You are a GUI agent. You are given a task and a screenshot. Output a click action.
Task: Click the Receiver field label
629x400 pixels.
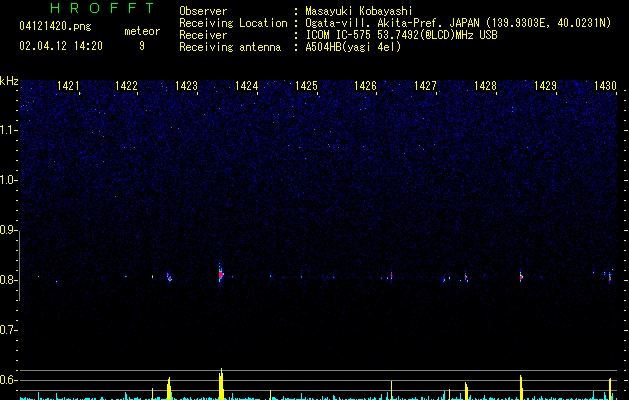[x=203, y=35]
